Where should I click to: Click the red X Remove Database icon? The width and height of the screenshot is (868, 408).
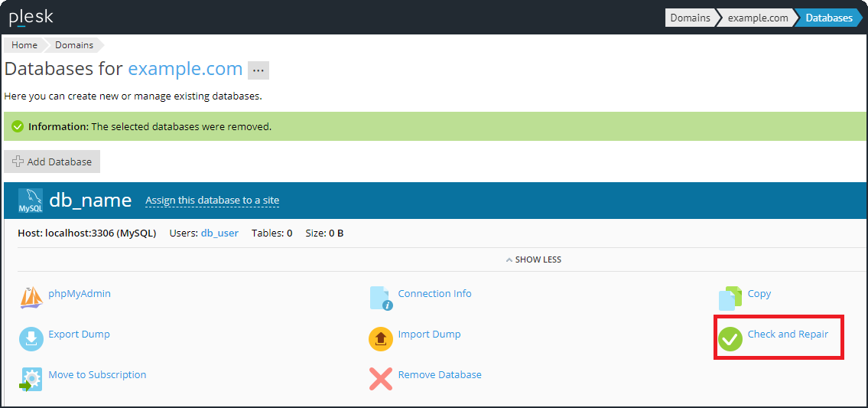tap(381, 379)
